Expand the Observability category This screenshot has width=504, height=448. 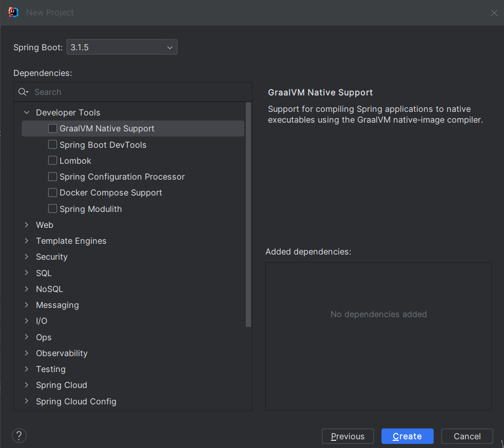[x=27, y=353]
